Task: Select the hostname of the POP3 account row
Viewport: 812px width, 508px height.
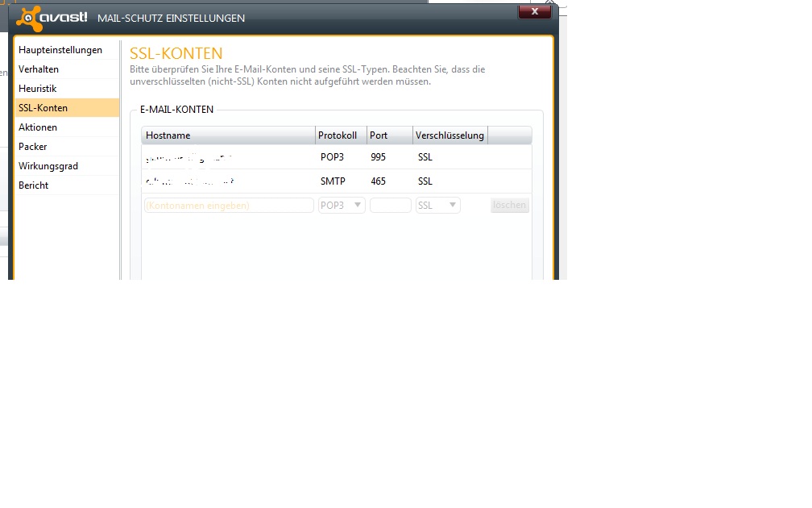Action: coord(189,158)
